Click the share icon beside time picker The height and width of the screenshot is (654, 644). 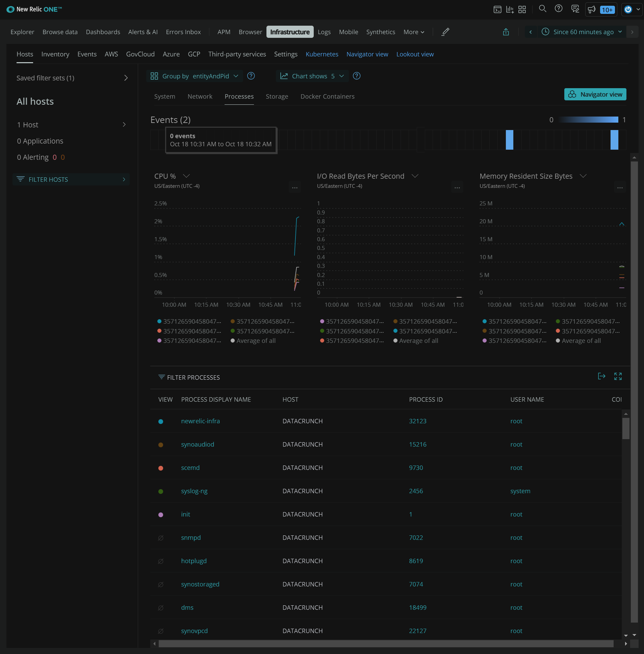tap(506, 32)
